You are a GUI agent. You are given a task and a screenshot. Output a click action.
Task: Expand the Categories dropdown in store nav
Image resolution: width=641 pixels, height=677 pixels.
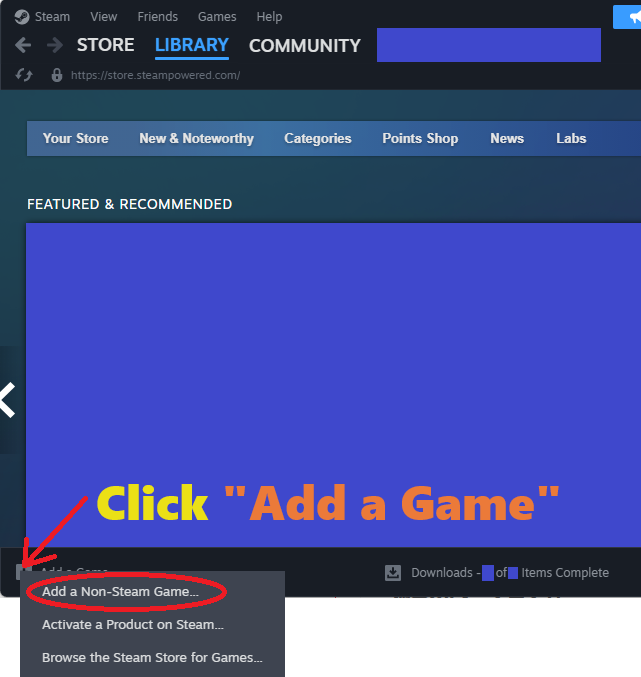(317, 139)
